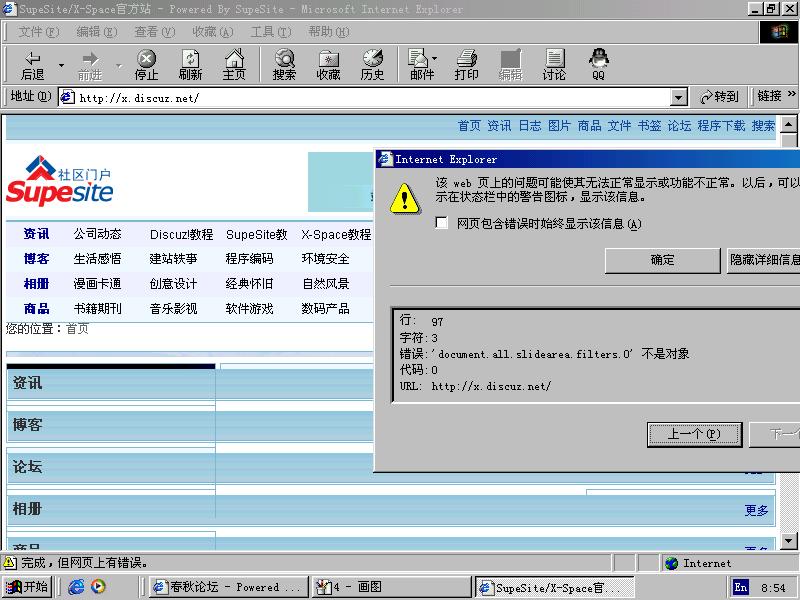Click the 更多 link in 相册 row
The image size is (800, 600).
[x=756, y=510]
